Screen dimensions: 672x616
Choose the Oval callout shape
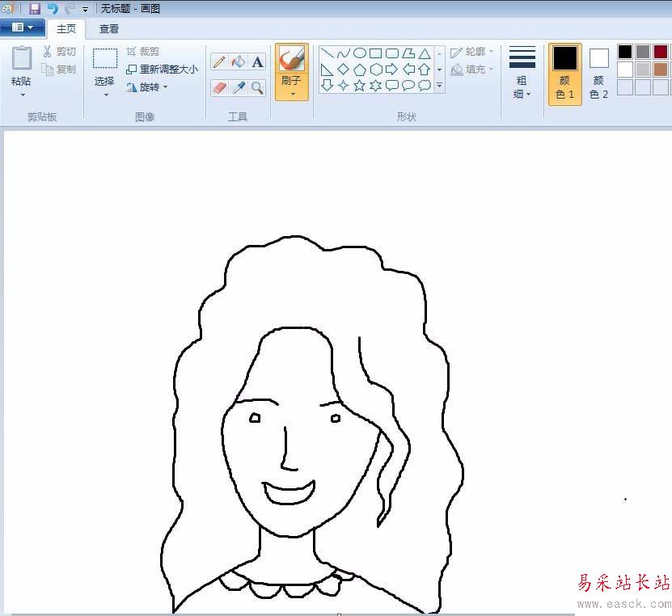point(408,85)
